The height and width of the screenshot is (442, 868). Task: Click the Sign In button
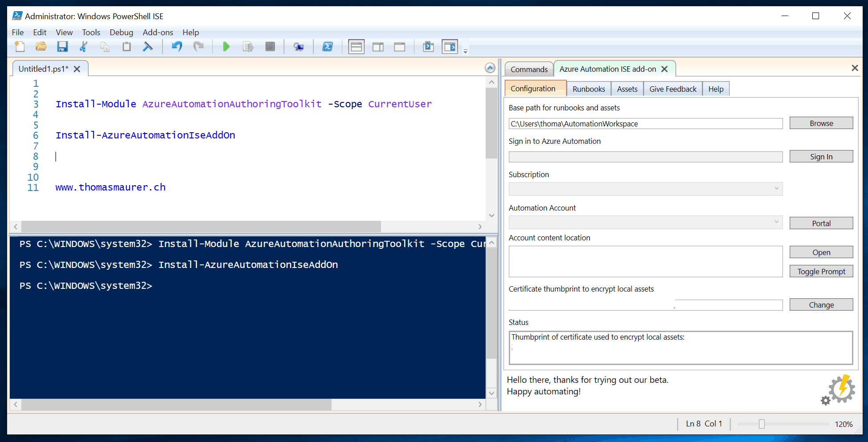(x=821, y=156)
